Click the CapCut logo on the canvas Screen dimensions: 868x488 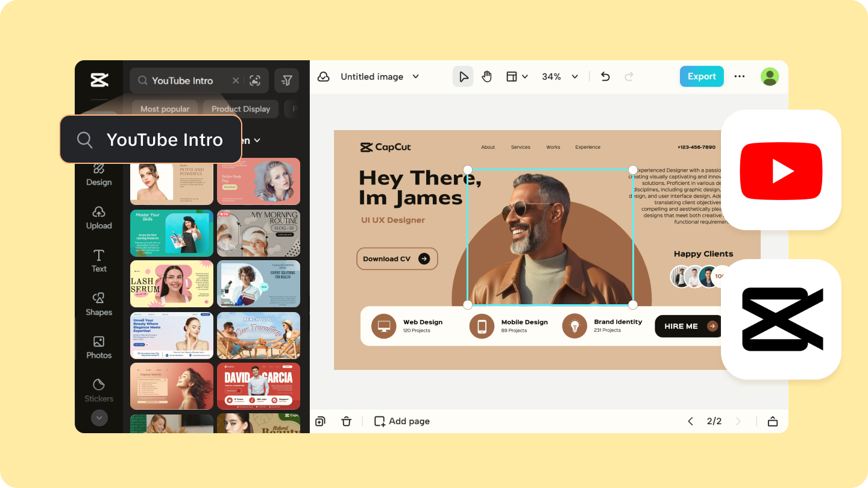point(386,147)
